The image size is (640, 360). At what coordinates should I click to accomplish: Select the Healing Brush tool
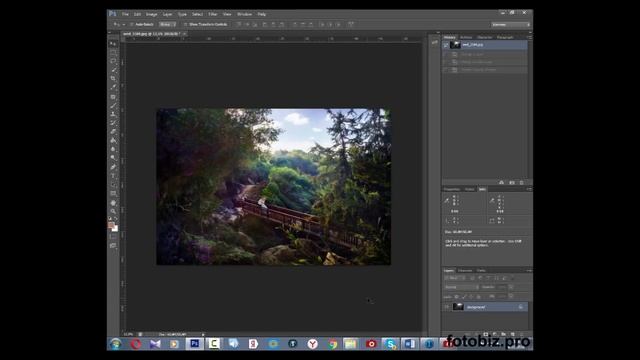(113, 97)
